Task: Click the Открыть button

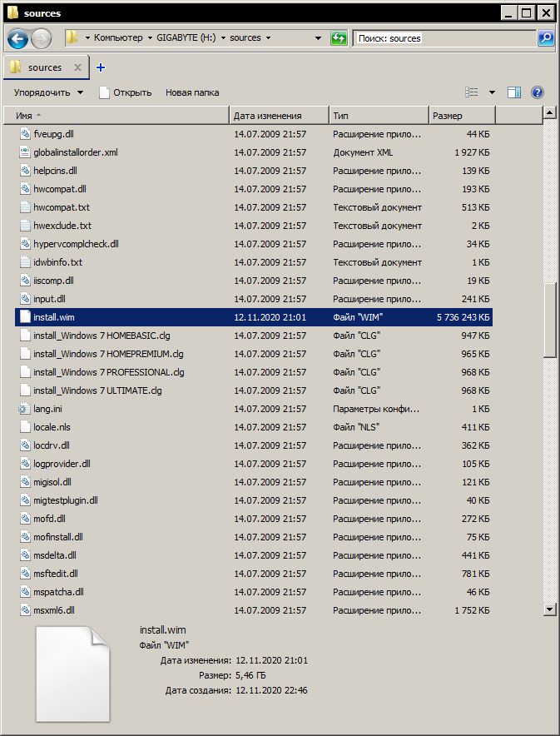Action: [x=126, y=92]
